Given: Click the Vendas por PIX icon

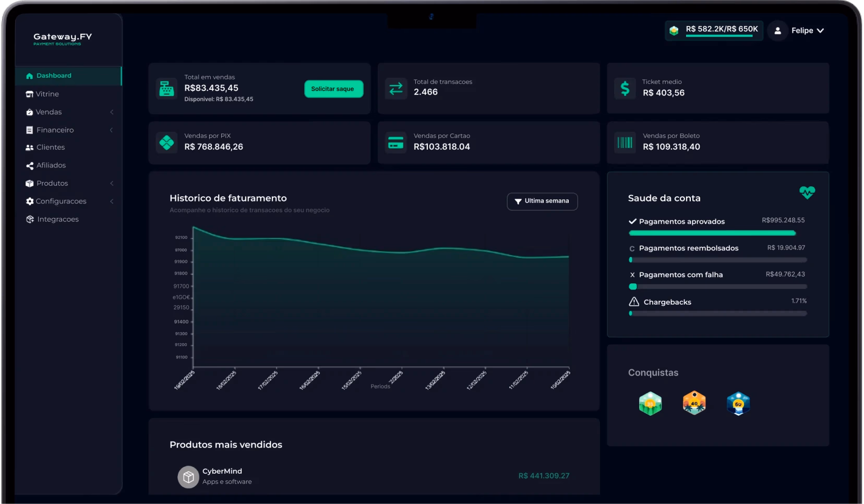Looking at the screenshot, I should 166,142.
